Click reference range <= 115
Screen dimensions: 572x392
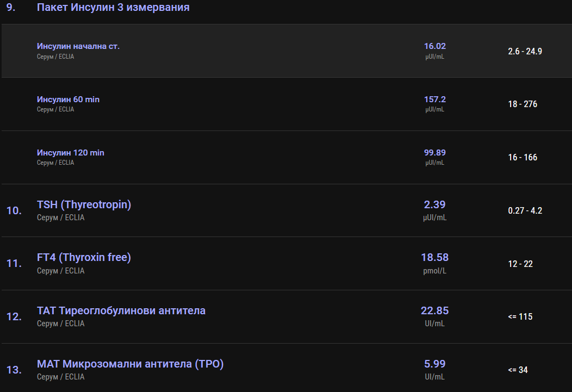coord(520,317)
